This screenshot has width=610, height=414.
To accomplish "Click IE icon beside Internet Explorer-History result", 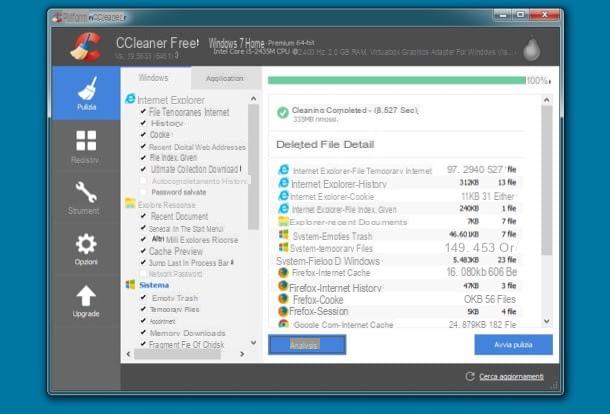I will point(284,183).
